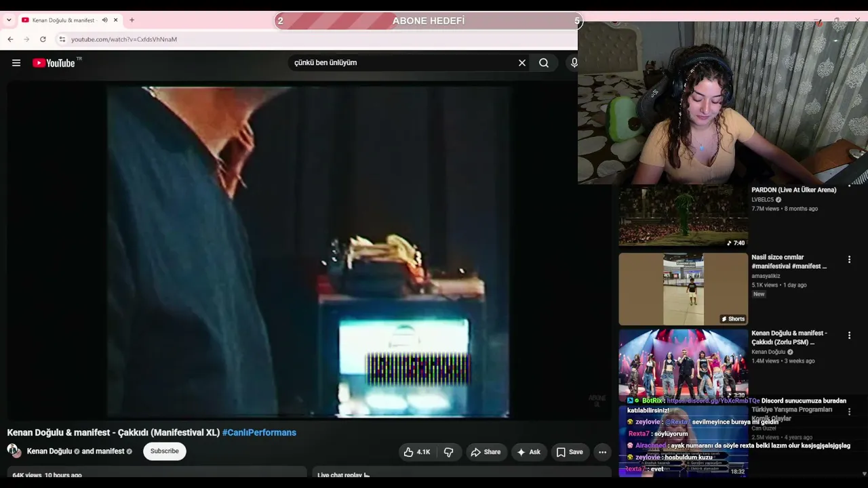Screen dimensions: 868x488
Task: Click '5.1K views • 1 day ago' text
Action: [779, 285]
